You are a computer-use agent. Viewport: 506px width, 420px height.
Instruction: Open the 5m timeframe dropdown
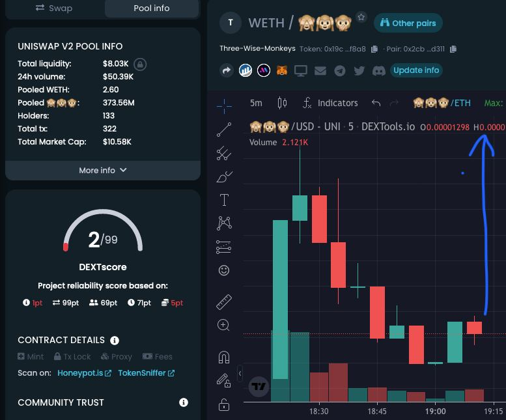256,103
